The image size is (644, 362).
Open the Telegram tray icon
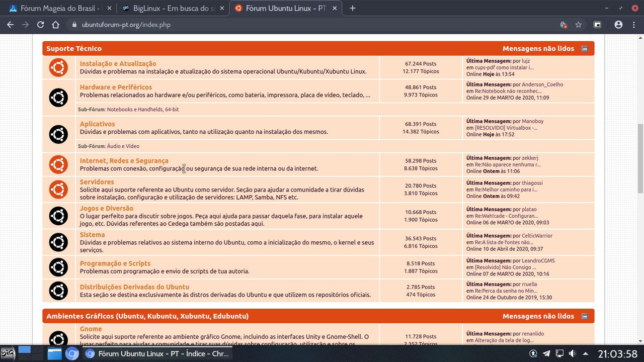point(546,354)
